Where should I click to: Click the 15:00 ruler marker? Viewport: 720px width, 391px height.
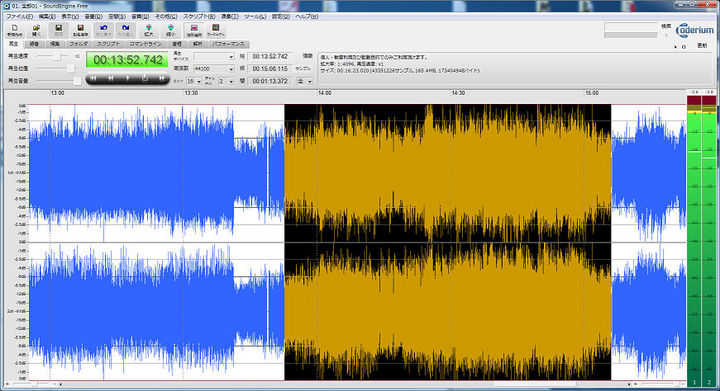point(592,93)
